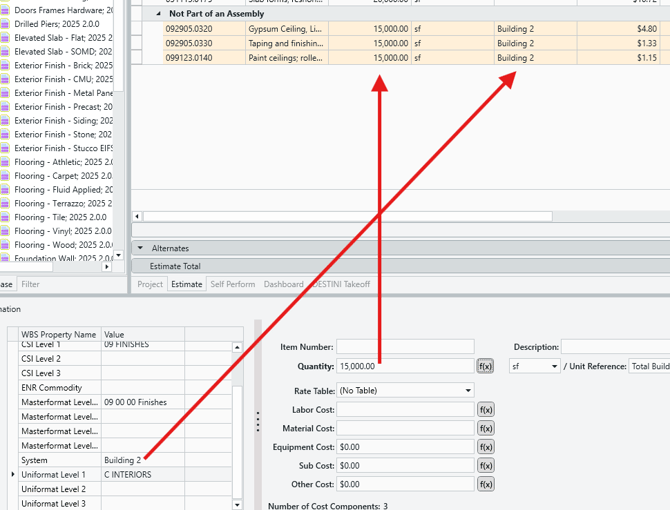Open the f(x) formula for Other Cost
The image size is (670, 510).
(x=485, y=484)
